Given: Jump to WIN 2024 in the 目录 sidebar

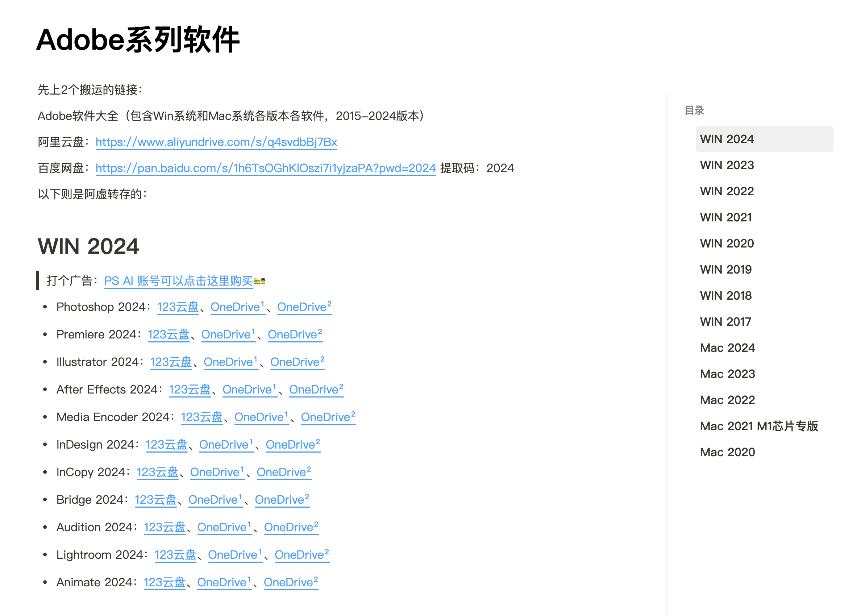Looking at the screenshot, I should pos(764,139).
